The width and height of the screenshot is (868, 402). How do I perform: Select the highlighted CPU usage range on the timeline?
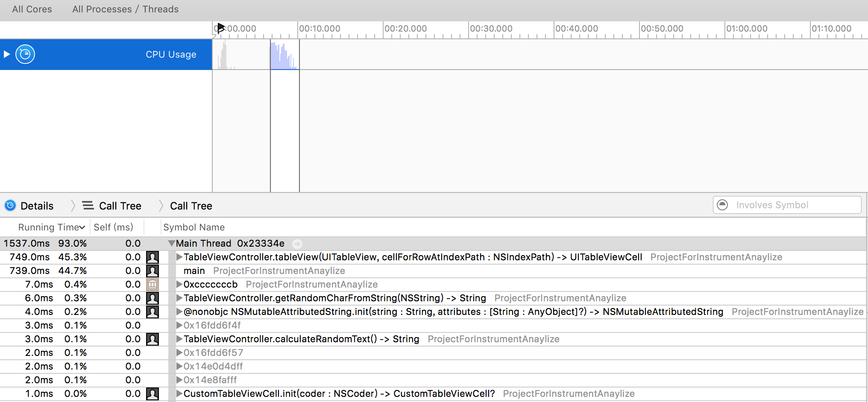pos(284,55)
